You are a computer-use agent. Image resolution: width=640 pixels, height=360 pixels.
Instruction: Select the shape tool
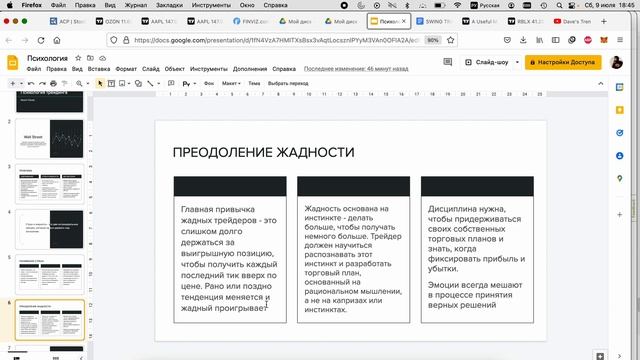pos(139,83)
